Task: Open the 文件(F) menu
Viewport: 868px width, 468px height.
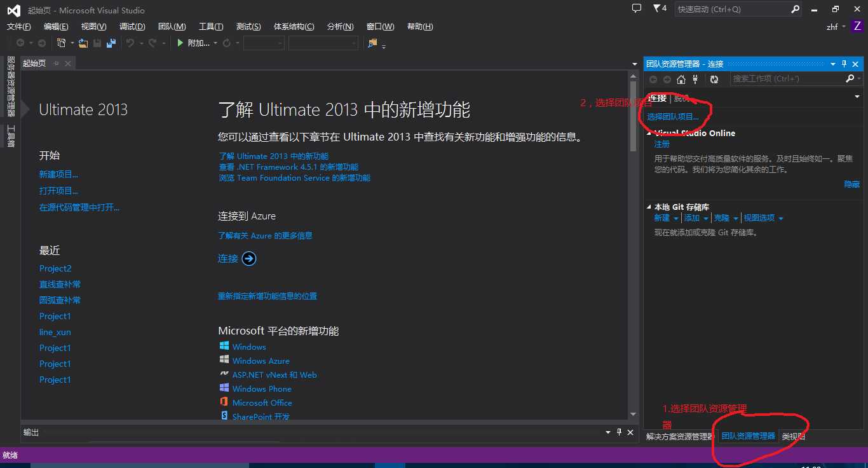Action: 18,27
